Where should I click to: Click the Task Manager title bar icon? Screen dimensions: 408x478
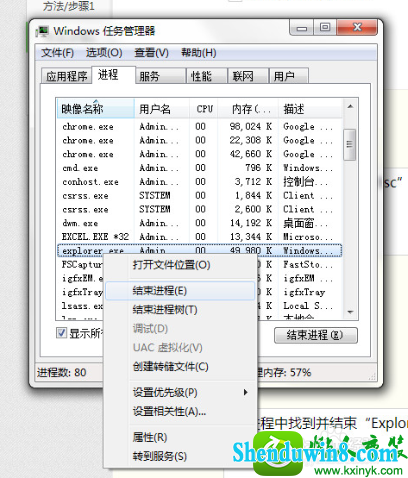pos(42,31)
